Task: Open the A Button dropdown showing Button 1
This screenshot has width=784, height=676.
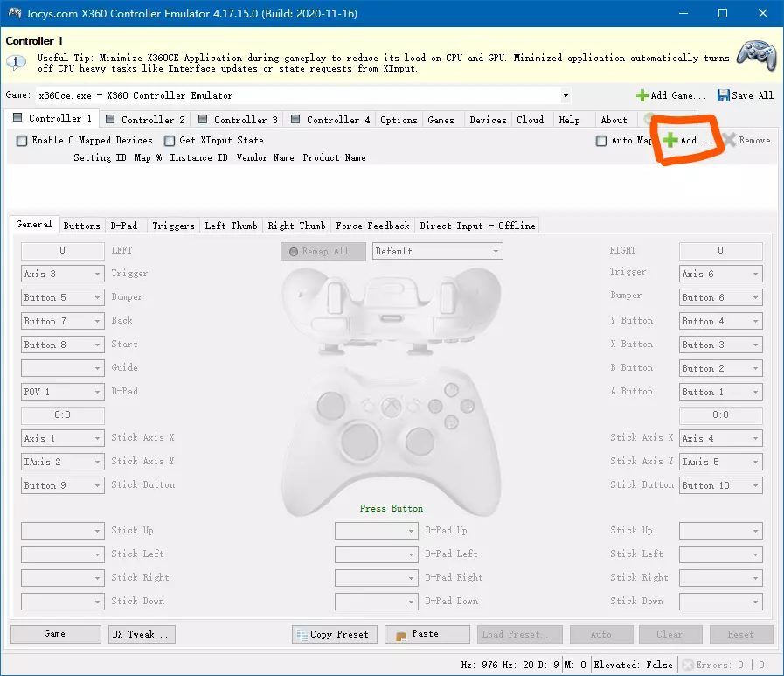Action: click(x=720, y=391)
